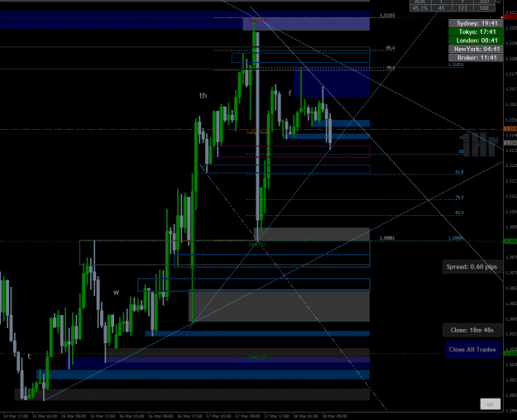Click the blue 61.8 Fibonacci label

pos(459,172)
